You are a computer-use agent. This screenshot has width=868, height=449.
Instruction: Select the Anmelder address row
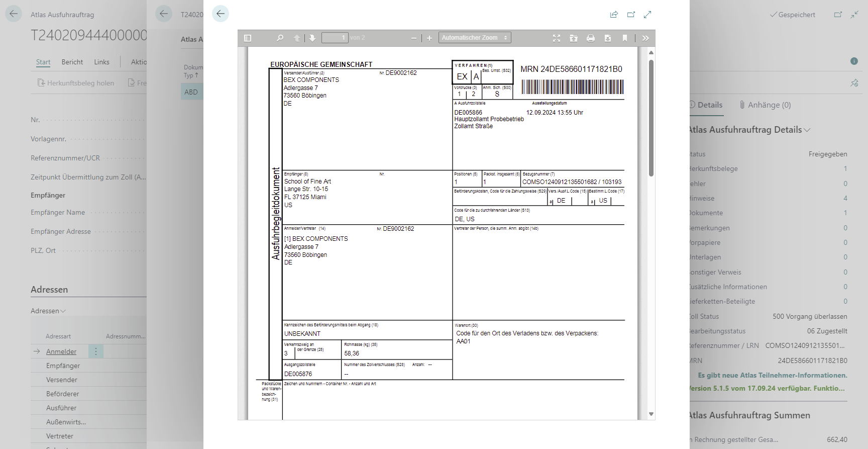click(61, 351)
